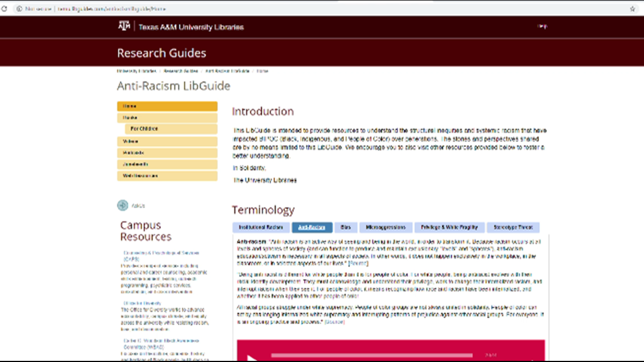644x362 pixels.
Task: Open the Stereotype Threat tab
Action: pos(513,227)
